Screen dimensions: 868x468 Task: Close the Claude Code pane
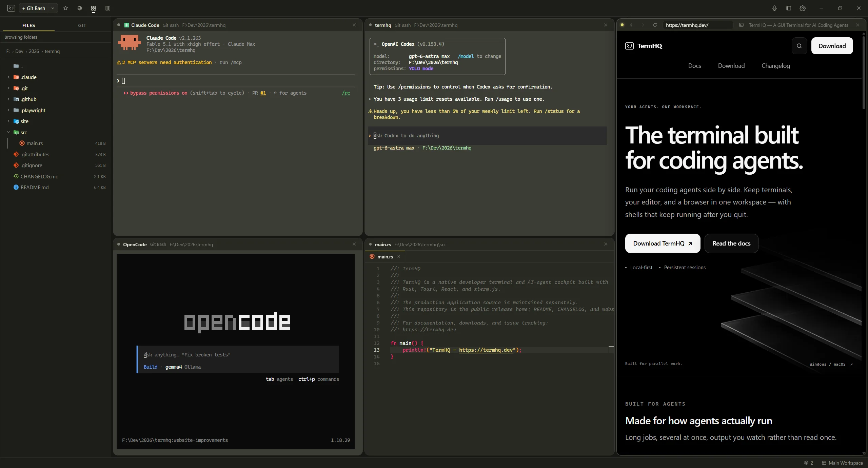[x=354, y=25]
